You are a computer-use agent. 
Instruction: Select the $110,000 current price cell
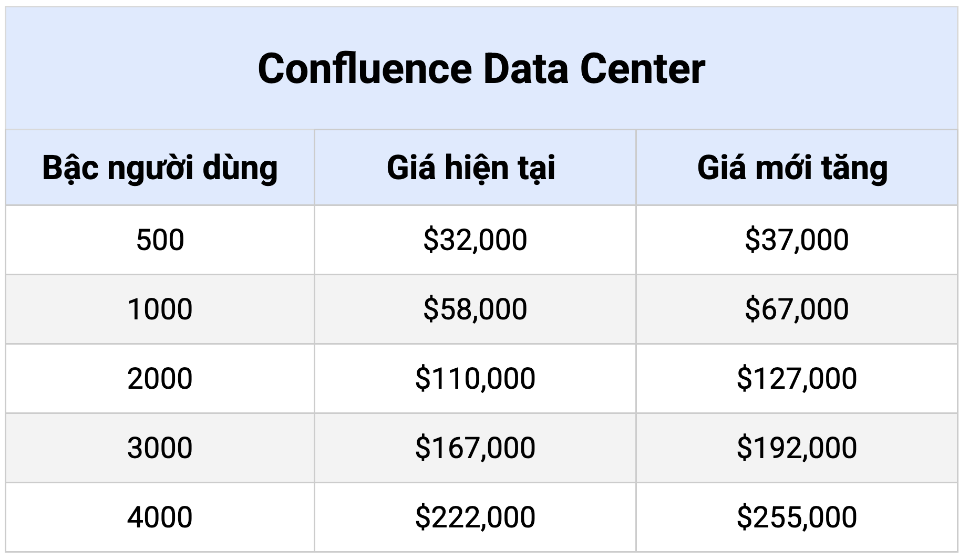point(475,379)
